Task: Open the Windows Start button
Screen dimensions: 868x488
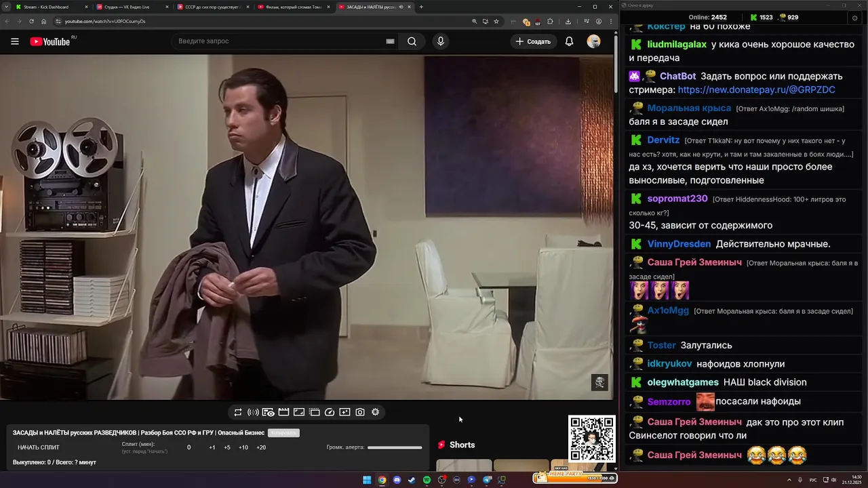Action: point(367,480)
